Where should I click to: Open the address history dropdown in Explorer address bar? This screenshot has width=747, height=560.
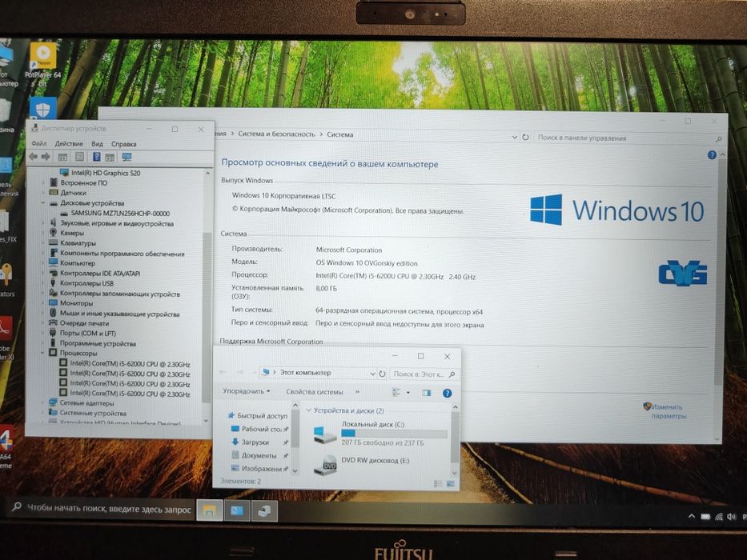point(372,374)
